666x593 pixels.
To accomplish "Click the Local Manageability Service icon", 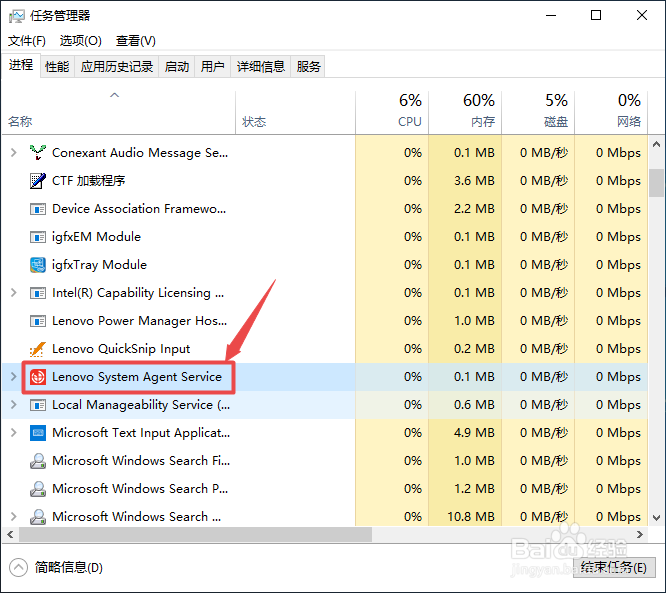I will (38, 405).
